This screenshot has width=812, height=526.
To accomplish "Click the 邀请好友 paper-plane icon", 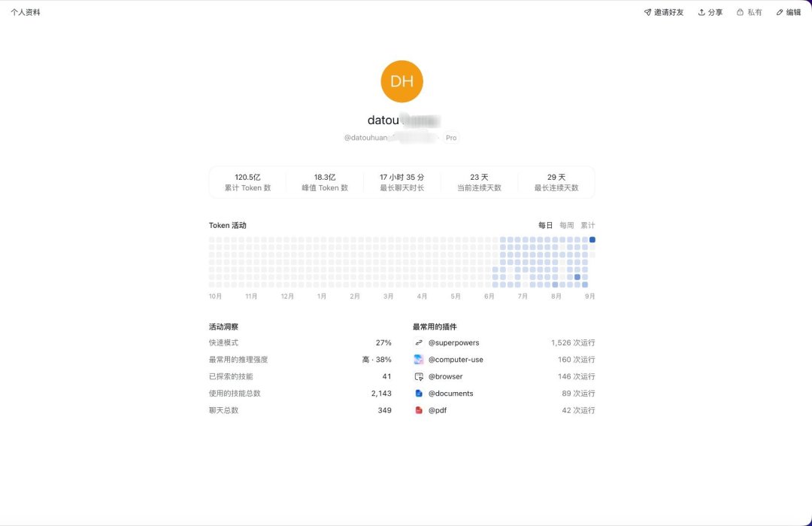I will [647, 13].
